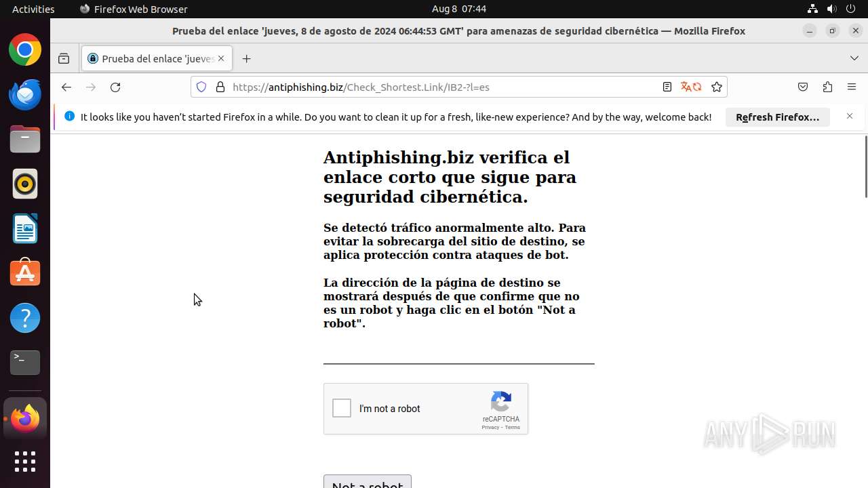Open the clock and calendar menu
868x488 pixels.
(459, 9)
